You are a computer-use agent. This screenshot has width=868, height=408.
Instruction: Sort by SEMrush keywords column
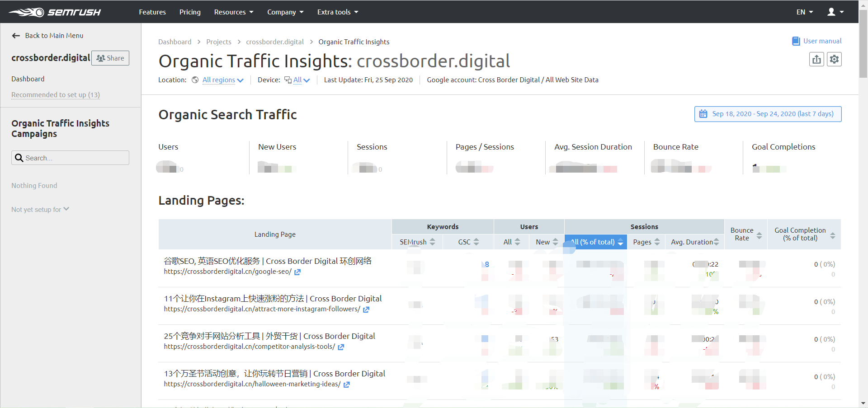coord(417,242)
